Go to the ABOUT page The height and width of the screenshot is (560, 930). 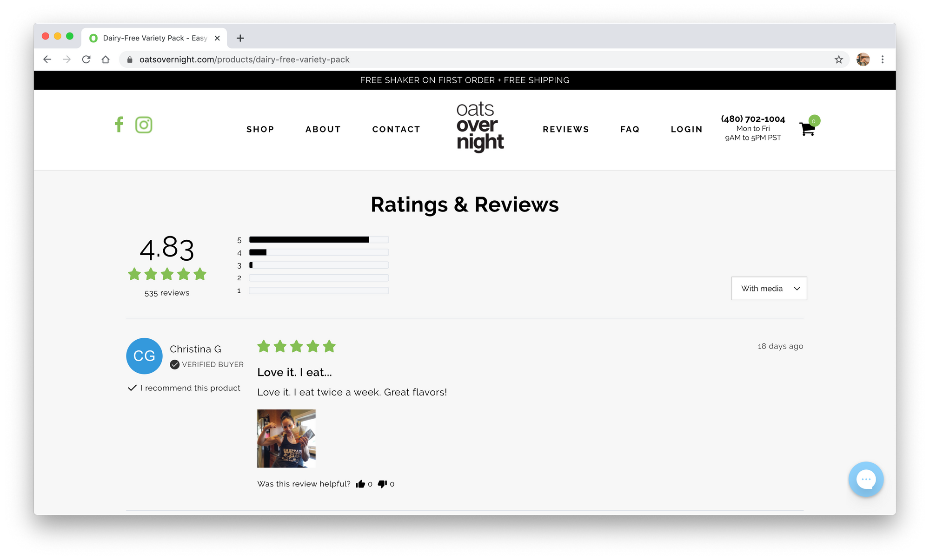(323, 129)
